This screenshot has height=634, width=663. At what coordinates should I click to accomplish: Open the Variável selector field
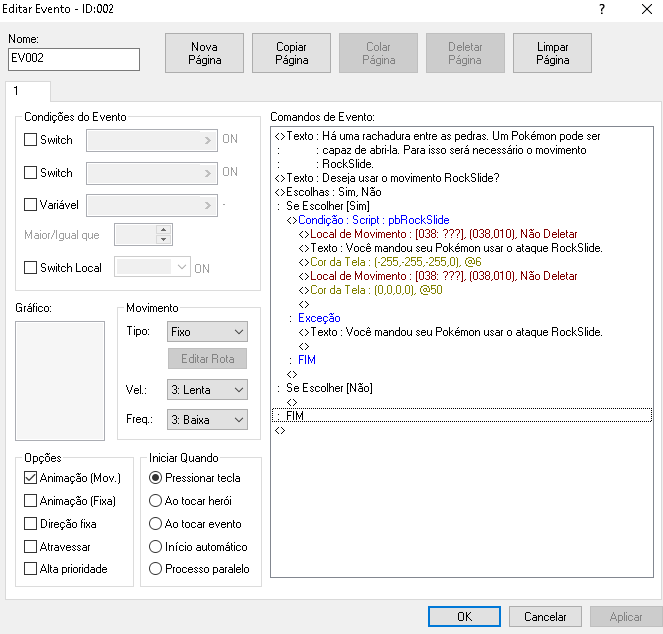pyautogui.click(x=152, y=206)
